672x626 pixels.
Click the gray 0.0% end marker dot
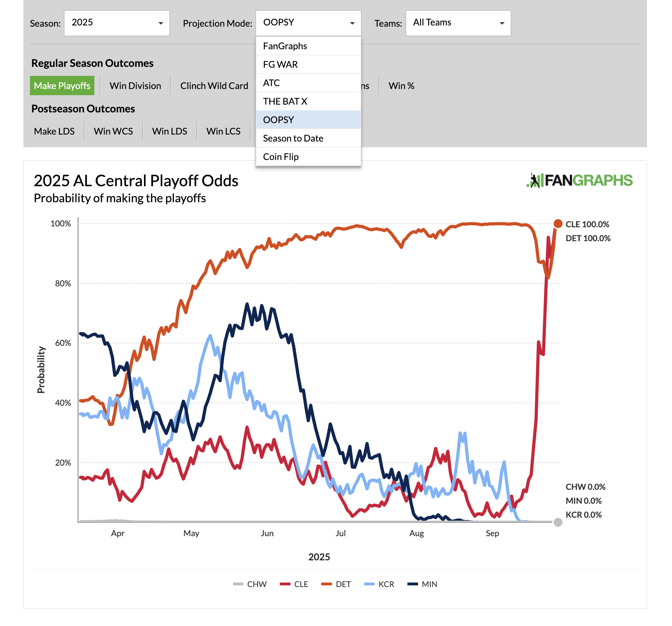558,522
